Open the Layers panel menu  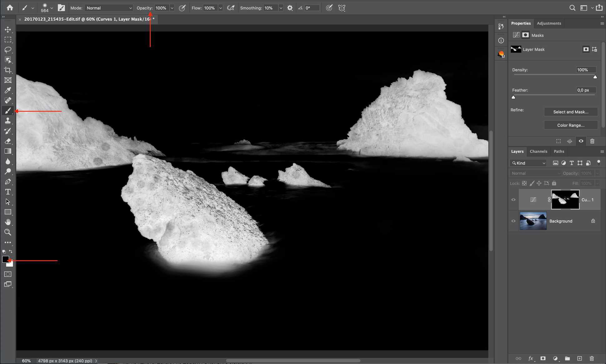coord(602,151)
